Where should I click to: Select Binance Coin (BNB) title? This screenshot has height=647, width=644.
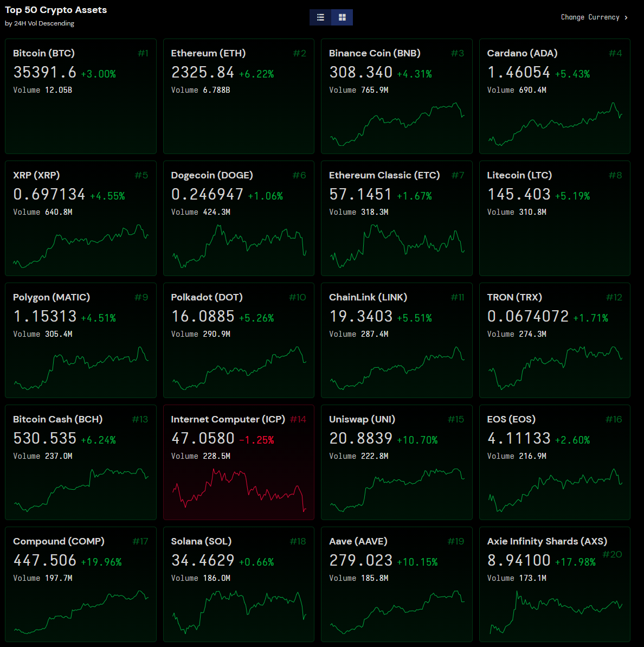click(375, 53)
